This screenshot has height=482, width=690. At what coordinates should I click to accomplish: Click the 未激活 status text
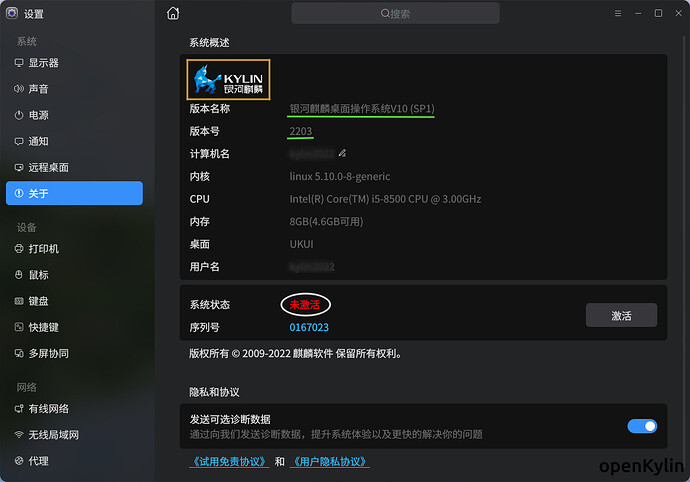click(305, 305)
